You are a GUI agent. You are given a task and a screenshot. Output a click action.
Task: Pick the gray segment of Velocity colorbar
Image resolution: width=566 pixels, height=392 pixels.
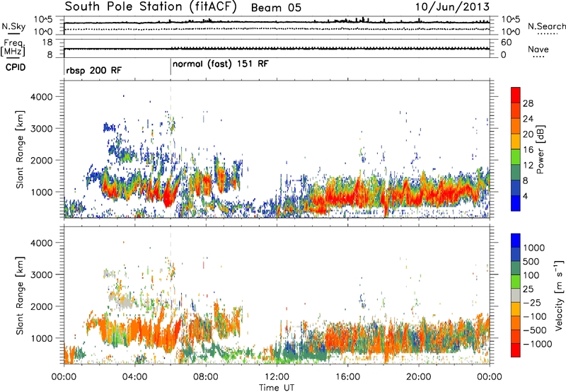click(516, 296)
